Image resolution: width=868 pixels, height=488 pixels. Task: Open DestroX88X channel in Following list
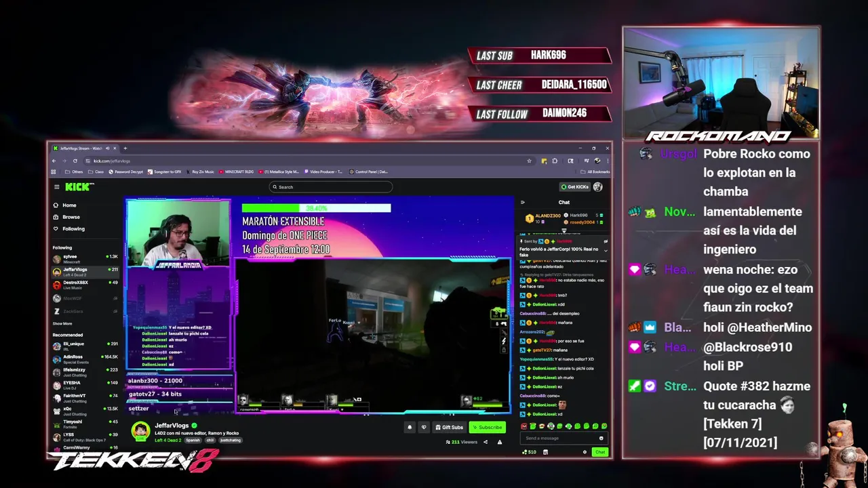(x=85, y=285)
